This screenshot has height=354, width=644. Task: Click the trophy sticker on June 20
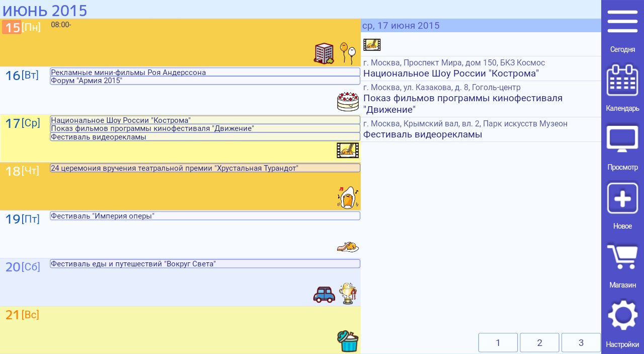coord(348,294)
